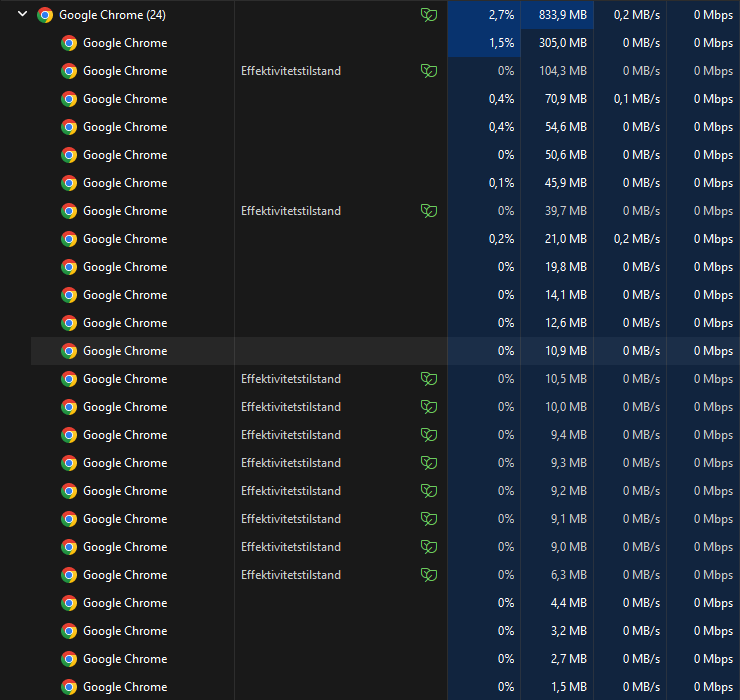Screen dimensions: 740x700
Task: Click the Chrome icon on the 45,9 MB row
Action: click(69, 183)
